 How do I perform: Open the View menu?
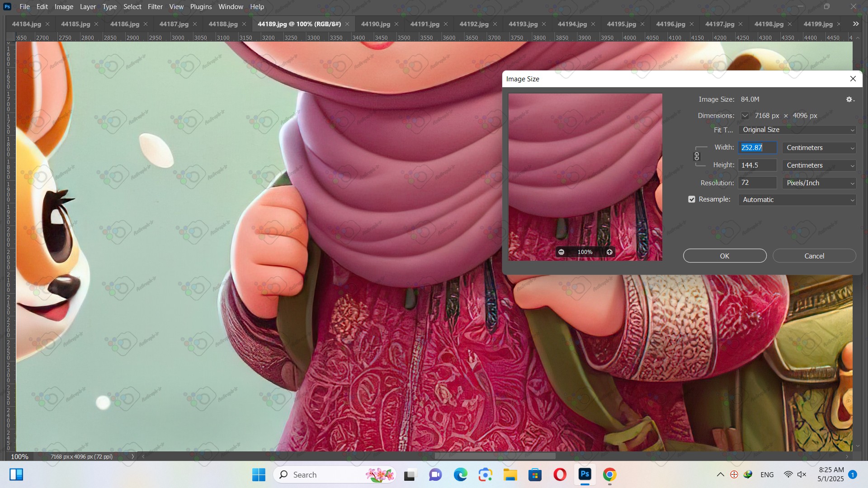[176, 7]
